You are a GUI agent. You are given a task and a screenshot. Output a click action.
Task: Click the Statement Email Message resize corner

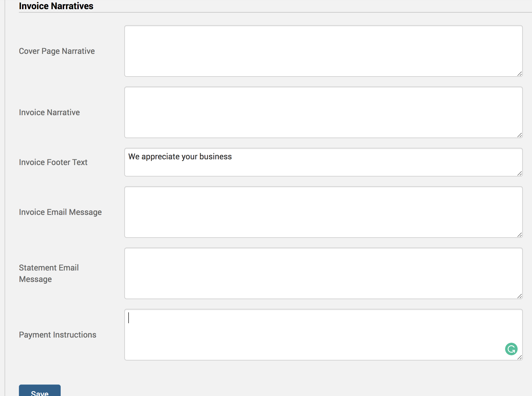[x=519, y=296]
